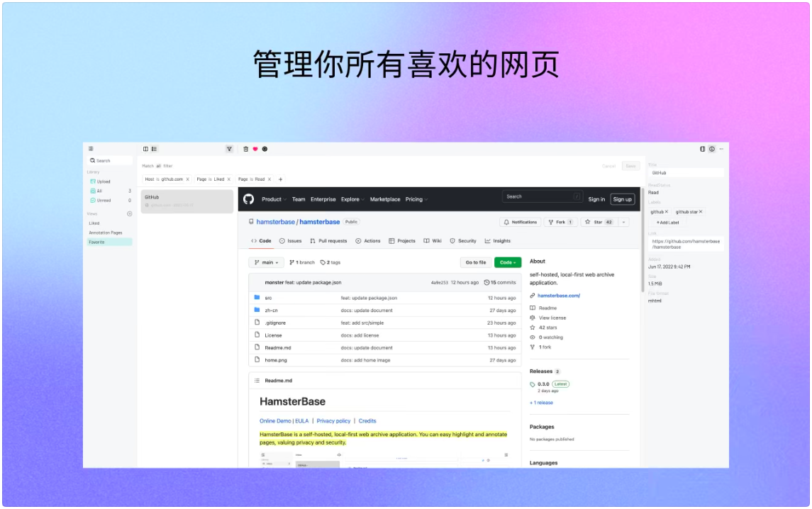Click the Go to file button
Image resolution: width=812 pixels, height=509 pixels.
(x=475, y=262)
